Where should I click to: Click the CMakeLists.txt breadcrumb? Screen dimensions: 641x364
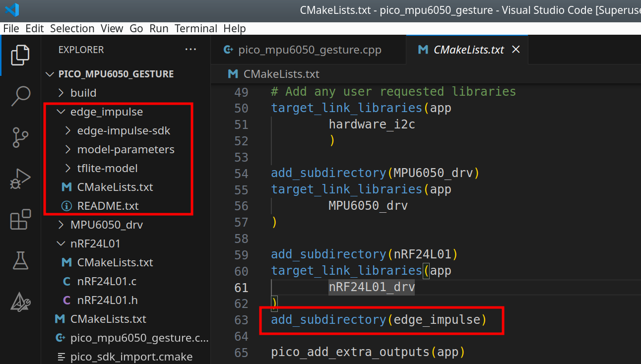[281, 74]
